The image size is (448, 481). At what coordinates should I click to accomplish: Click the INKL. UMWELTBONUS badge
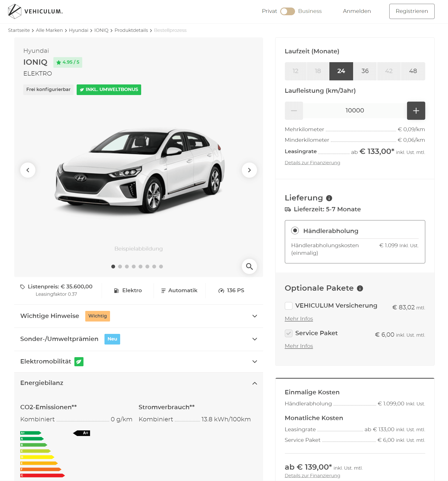pos(109,89)
